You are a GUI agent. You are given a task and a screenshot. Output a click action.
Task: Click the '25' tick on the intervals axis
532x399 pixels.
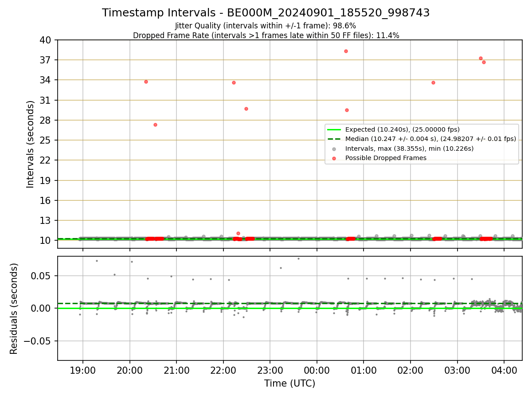click(x=46, y=141)
